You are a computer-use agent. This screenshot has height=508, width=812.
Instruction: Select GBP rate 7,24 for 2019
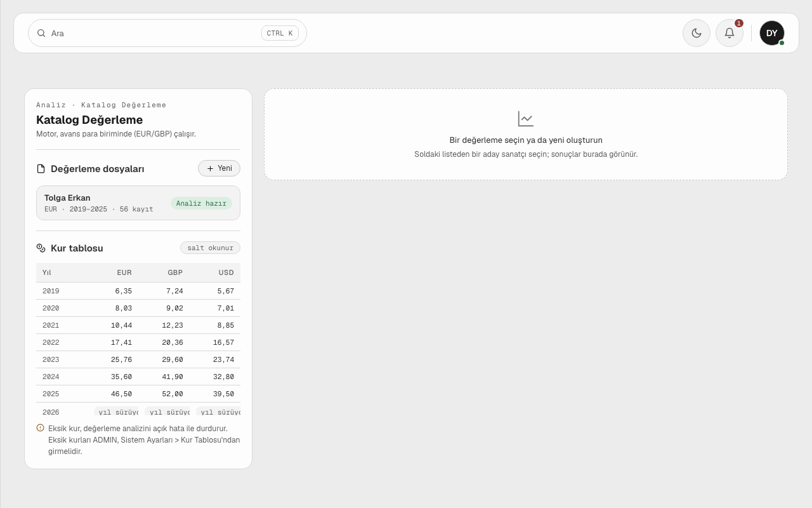[x=174, y=291]
